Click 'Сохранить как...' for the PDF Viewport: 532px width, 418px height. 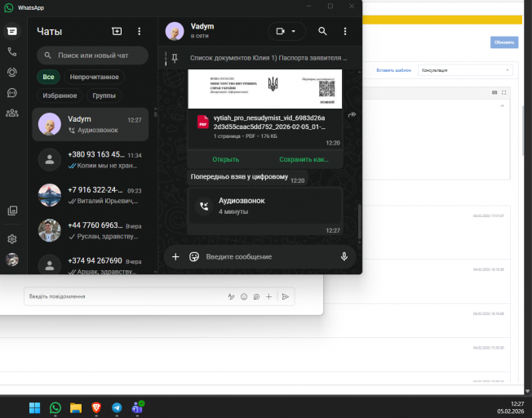(x=304, y=159)
